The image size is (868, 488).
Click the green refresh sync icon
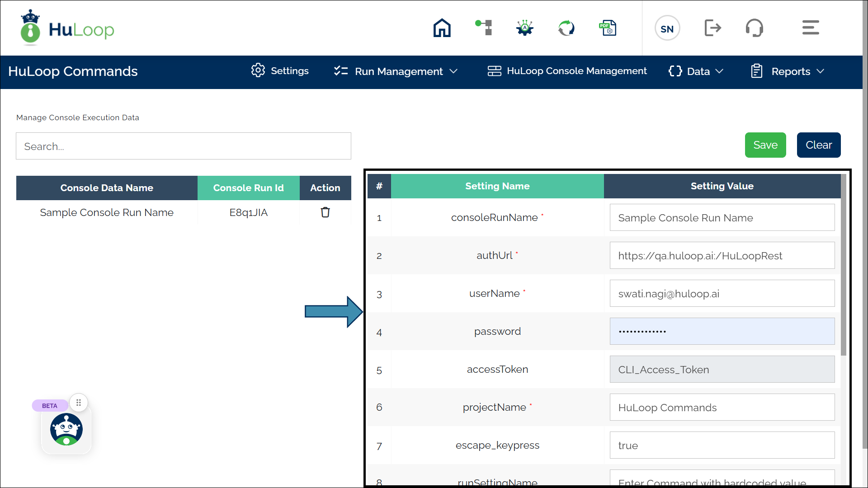(x=566, y=28)
